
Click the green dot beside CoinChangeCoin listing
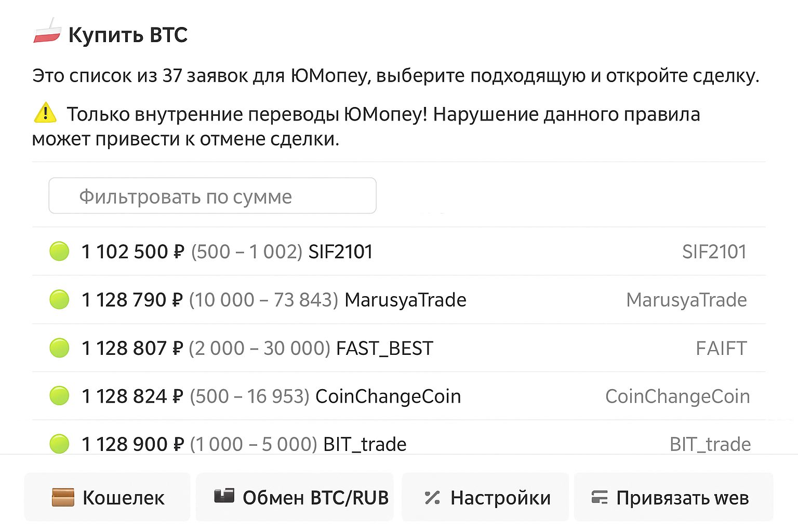click(59, 396)
